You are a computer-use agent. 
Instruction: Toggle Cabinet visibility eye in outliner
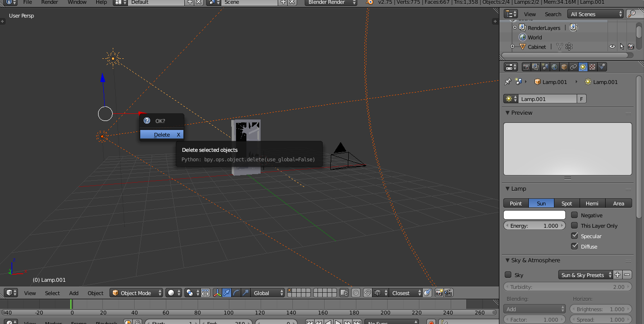coord(612,46)
